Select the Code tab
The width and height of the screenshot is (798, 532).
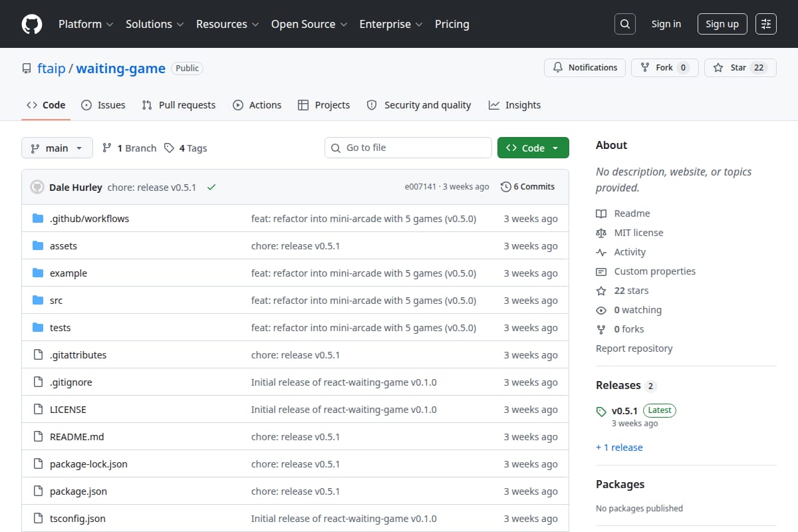(46, 105)
